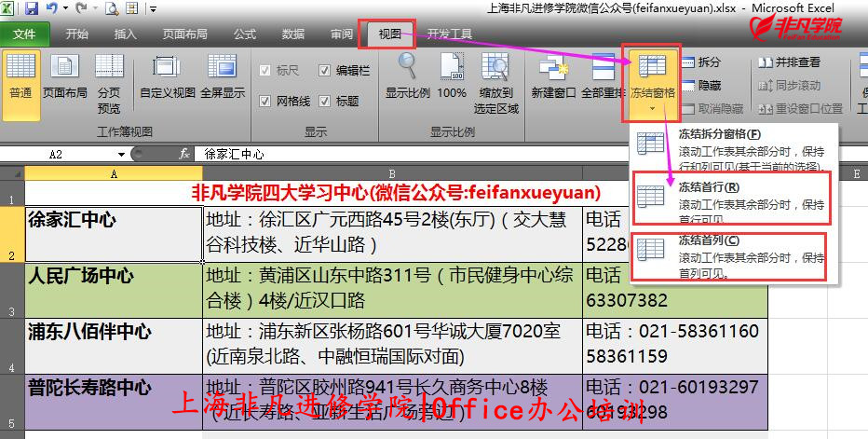The height and width of the screenshot is (439, 868).
Task: Click the select-all corner of the sheet
Action: coord(12,173)
